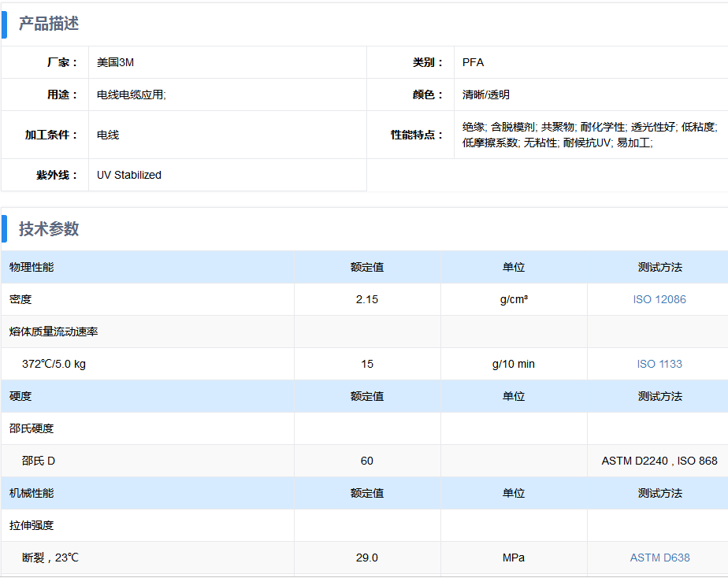
Task: Select the tensile strength value 29.0
Action: coord(366,558)
